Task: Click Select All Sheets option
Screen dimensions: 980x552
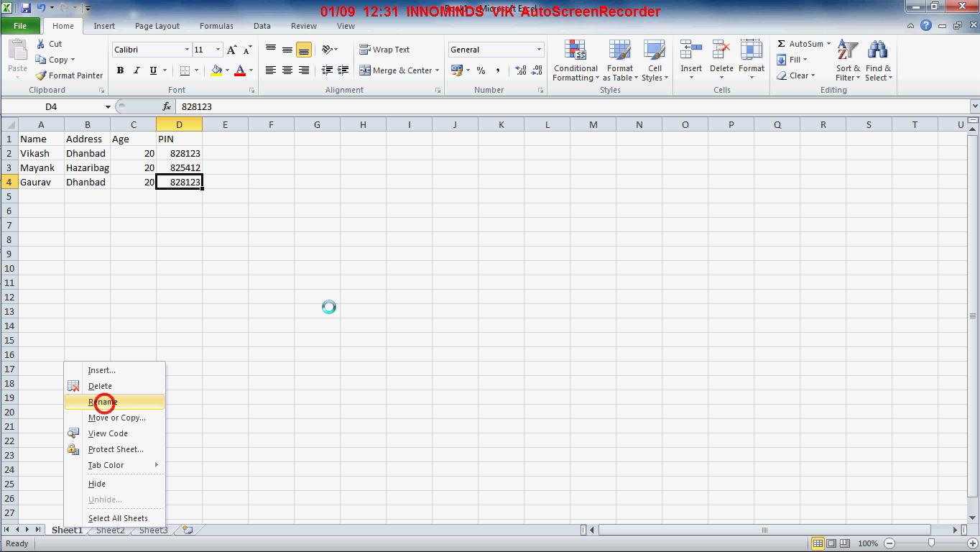Action: click(x=115, y=518)
